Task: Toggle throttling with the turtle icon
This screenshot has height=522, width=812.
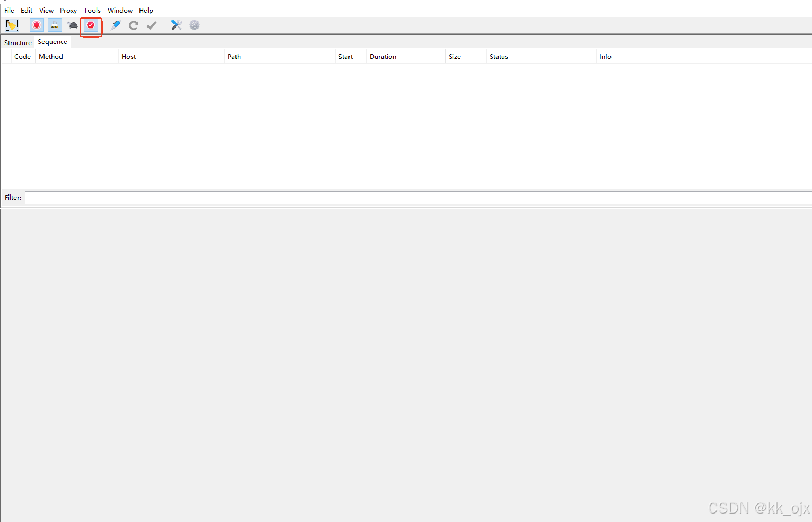Action: [x=73, y=25]
